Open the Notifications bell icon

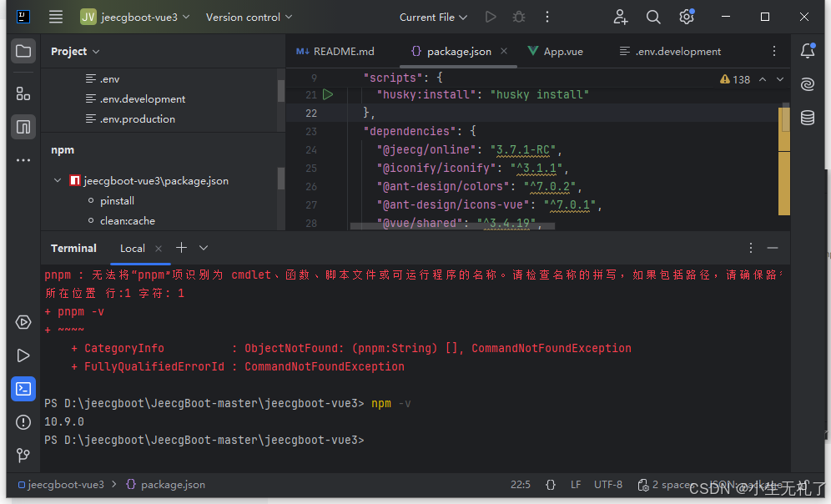[x=808, y=51]
